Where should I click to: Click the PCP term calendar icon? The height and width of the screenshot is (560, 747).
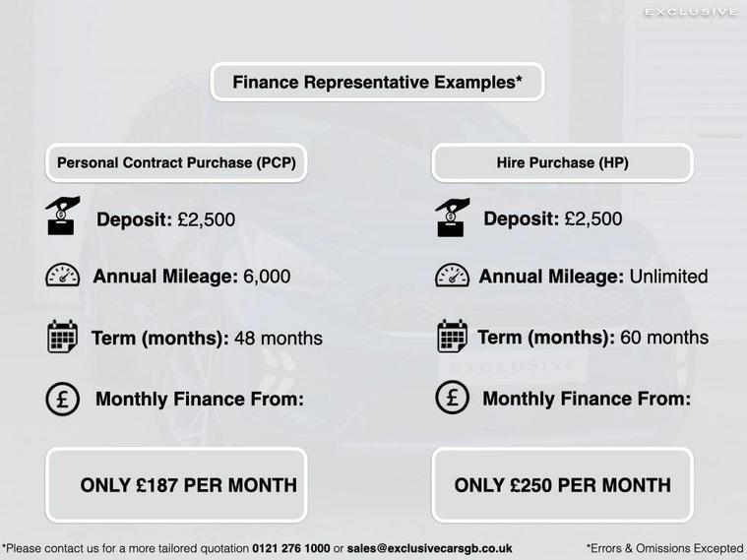coord(62,336)
